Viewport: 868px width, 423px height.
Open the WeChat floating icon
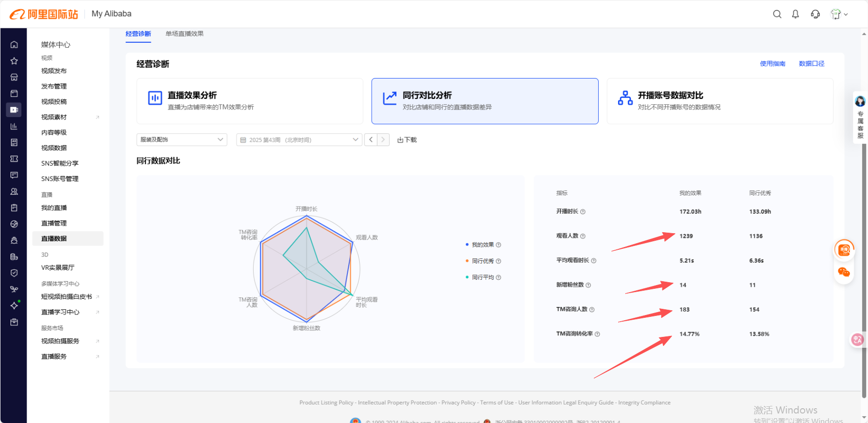point(844,272)
